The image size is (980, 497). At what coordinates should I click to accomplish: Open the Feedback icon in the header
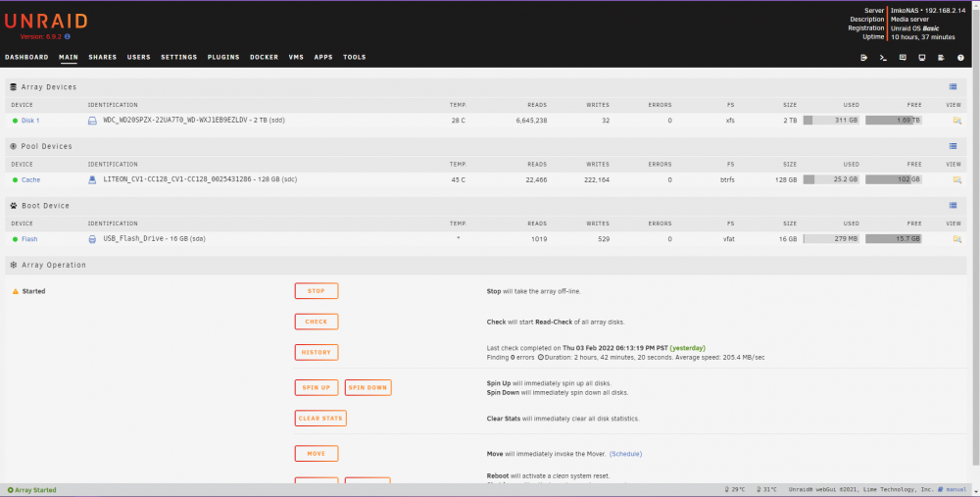903,58
